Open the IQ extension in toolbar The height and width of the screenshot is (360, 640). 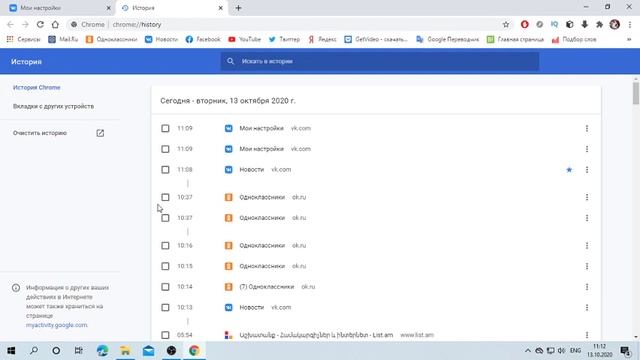554,24
